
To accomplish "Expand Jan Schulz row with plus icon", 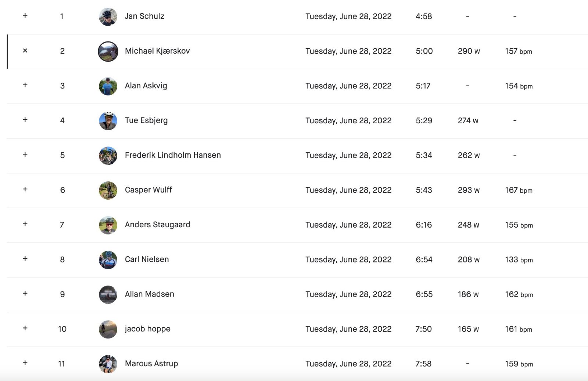I will (x=25, y=15).
